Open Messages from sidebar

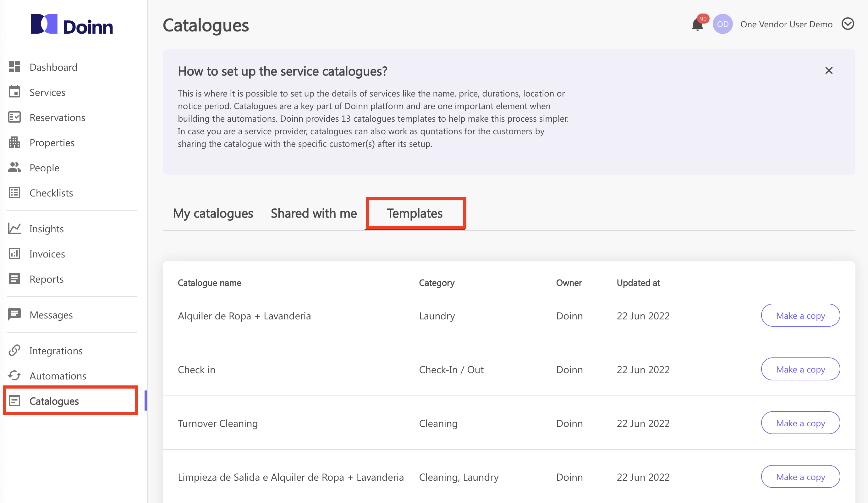51,315
